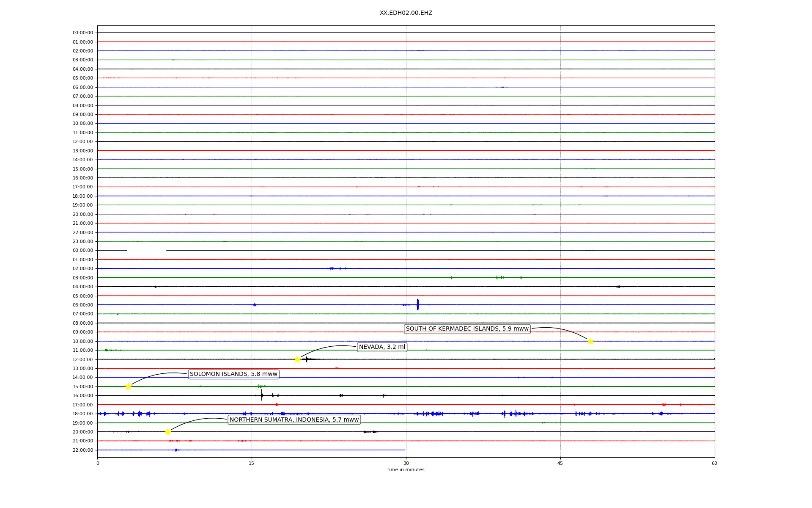Click the 15 minute x-axis tick label

click(252, 463)
